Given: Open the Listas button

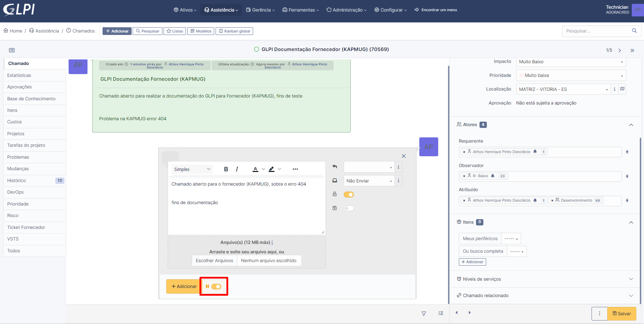Looking at the screenshot, I should [x=175, y=31].
